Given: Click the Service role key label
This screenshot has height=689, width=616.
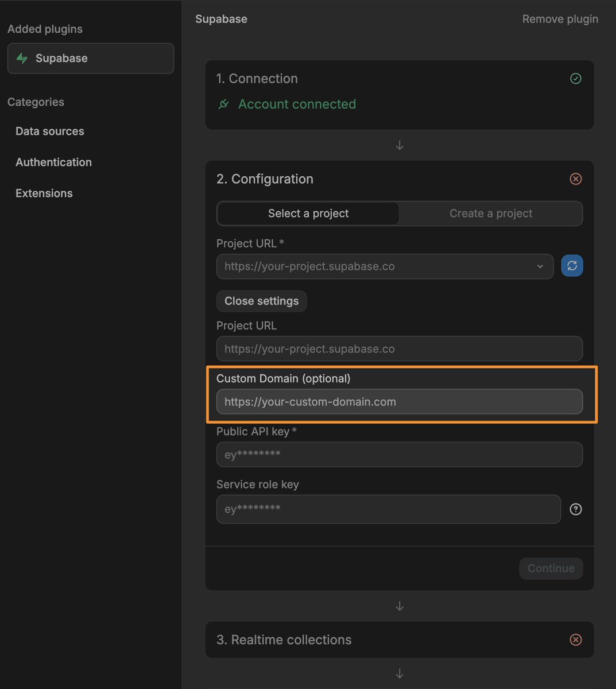Looking at the screenshot, I should click(x=258, y=485).
